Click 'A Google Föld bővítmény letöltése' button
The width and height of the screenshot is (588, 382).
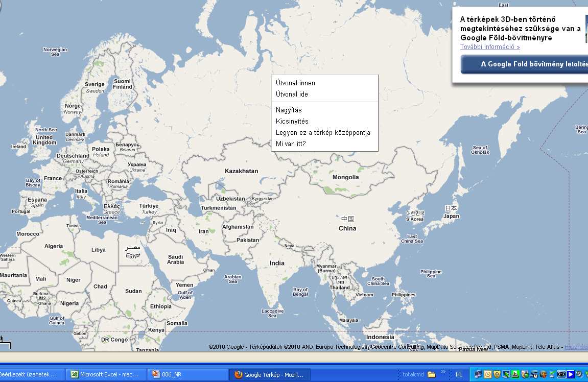524,64
